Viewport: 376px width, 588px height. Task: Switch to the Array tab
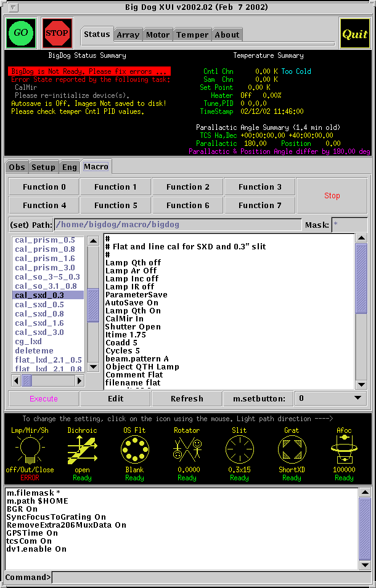128,35
